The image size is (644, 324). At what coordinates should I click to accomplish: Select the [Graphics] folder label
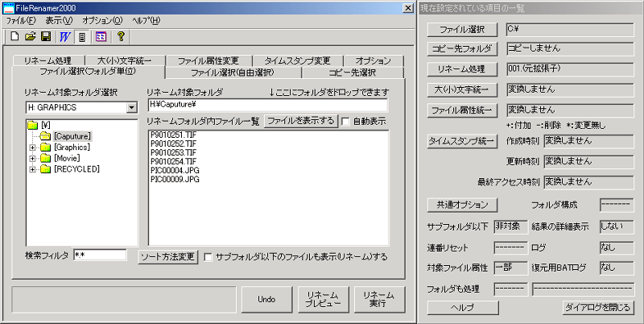[x=72, y=147]
